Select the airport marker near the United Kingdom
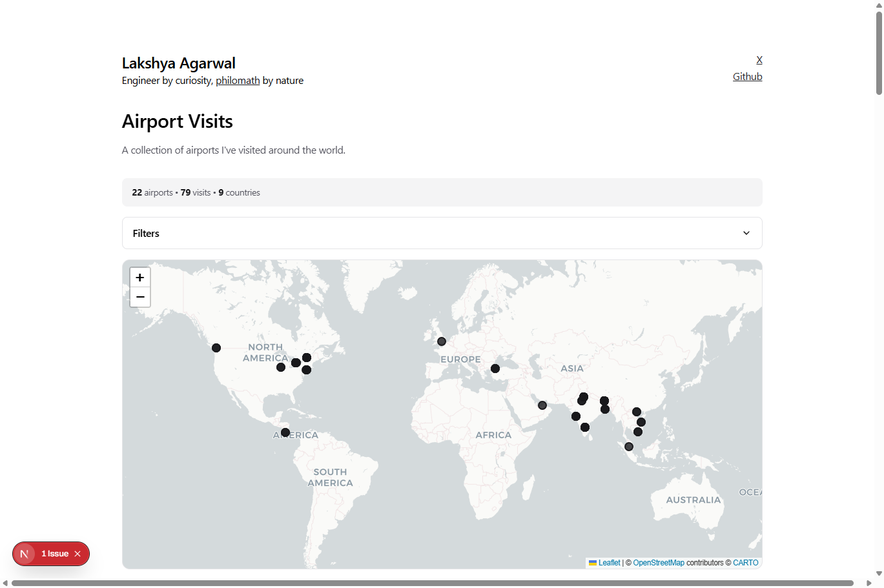The image size is (884, 588). (442, 341)
